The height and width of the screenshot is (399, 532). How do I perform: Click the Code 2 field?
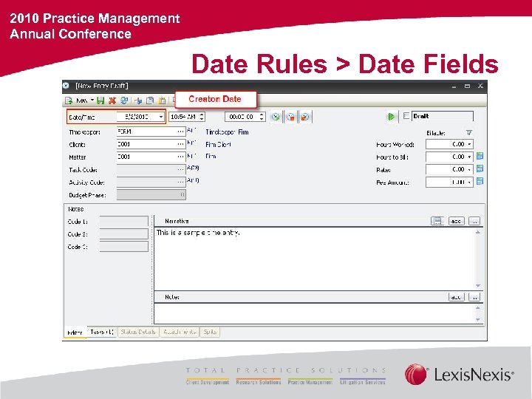click(x=124, y=234)
